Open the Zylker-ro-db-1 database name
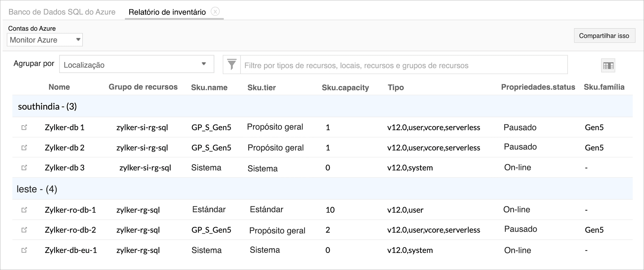644x270 pixels. pos(70,210)
